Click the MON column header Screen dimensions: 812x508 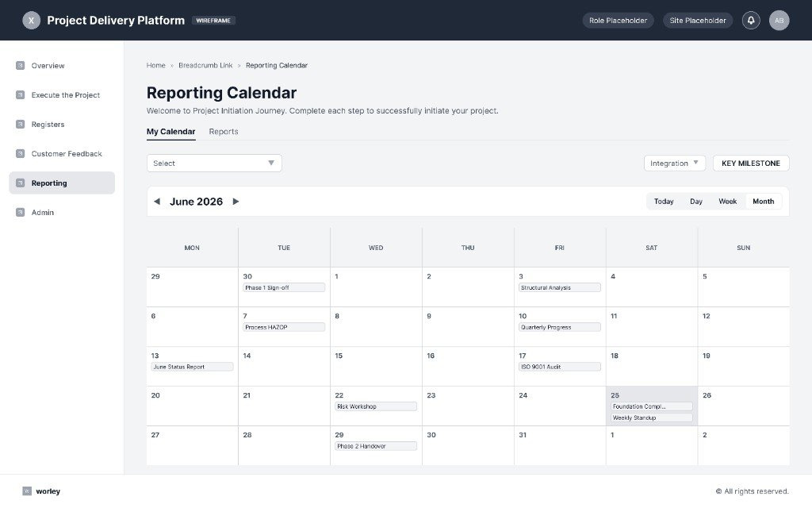coord(192,248)
